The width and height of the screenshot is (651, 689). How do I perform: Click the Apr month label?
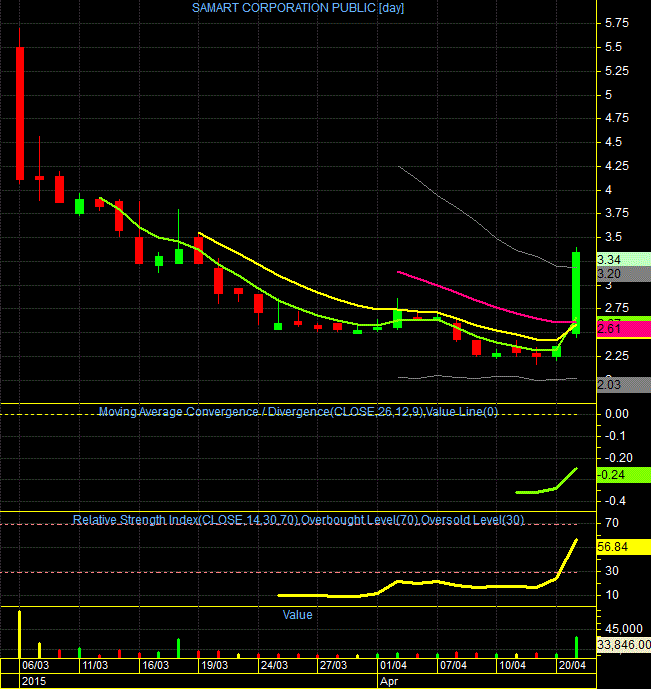point(389,682)
